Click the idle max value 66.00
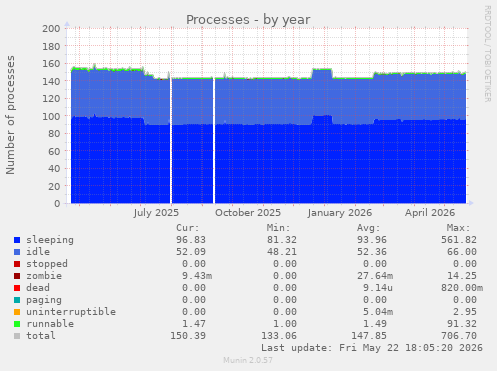Image resolution: width=497 pixels, height=371 pixels. pyautogui.click(x=462, y=252)
